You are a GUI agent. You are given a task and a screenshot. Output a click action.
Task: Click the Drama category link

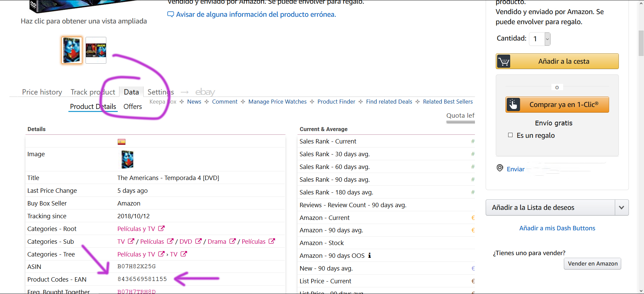click(217, 242)
